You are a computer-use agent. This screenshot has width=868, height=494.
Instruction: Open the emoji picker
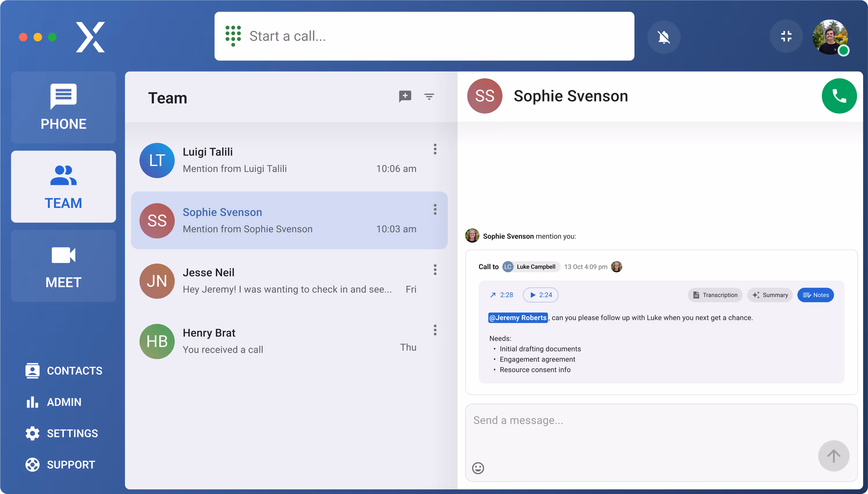point(478,468)
